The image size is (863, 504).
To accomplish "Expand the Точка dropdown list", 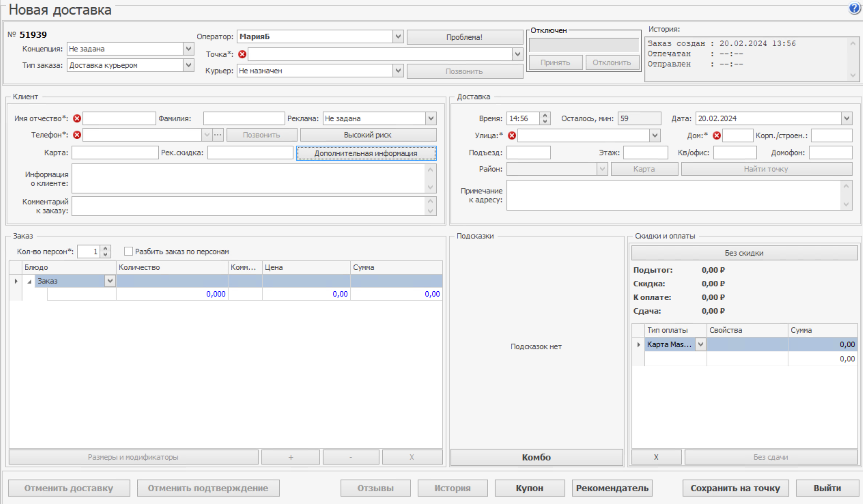I will click(x=518, y=54).
